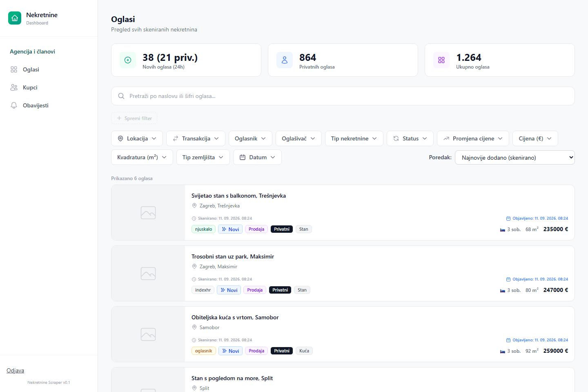Click the Obavijesti bell icon in sidebar

(x=14, y=105)
